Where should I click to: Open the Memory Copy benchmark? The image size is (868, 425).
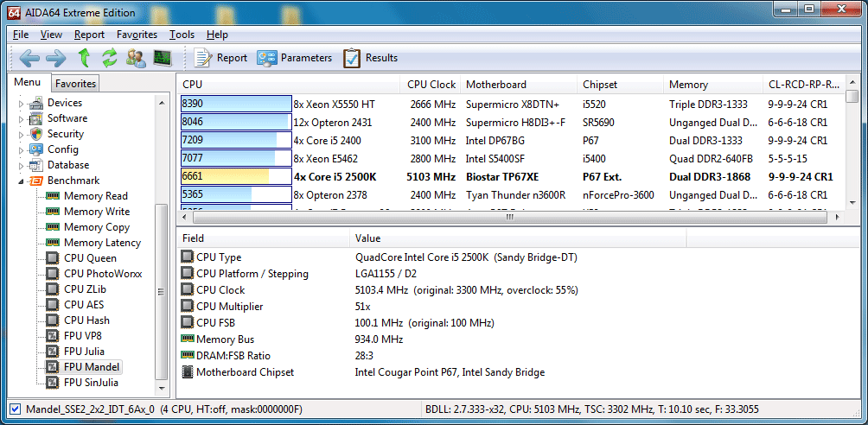(x=96, y=227)
